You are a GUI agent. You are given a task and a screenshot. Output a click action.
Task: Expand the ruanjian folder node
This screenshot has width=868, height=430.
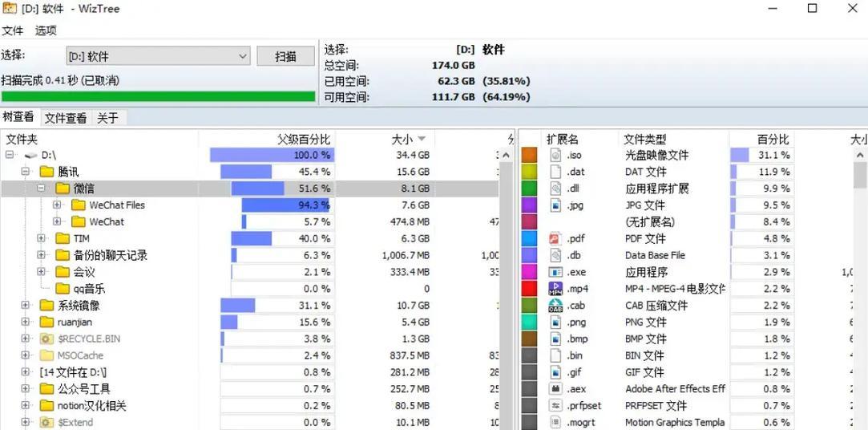click(25, 322)
